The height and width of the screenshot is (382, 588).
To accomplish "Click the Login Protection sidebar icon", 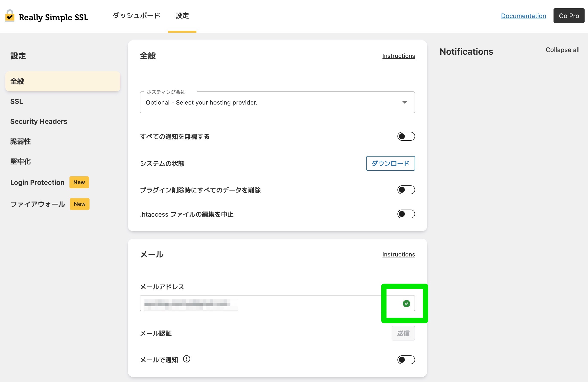I will pos(38,182).
